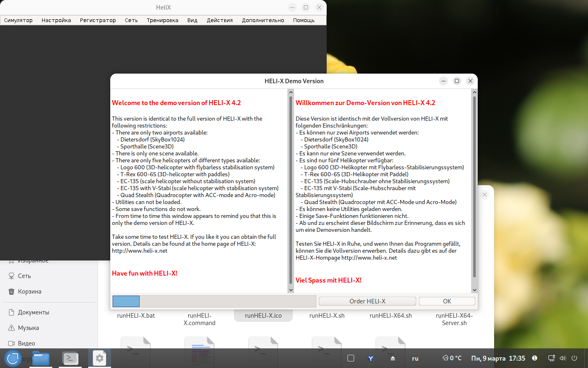Maximize the HELI-X Demo Version dialog
588x368 pixels.
click(x=457, y=81)
